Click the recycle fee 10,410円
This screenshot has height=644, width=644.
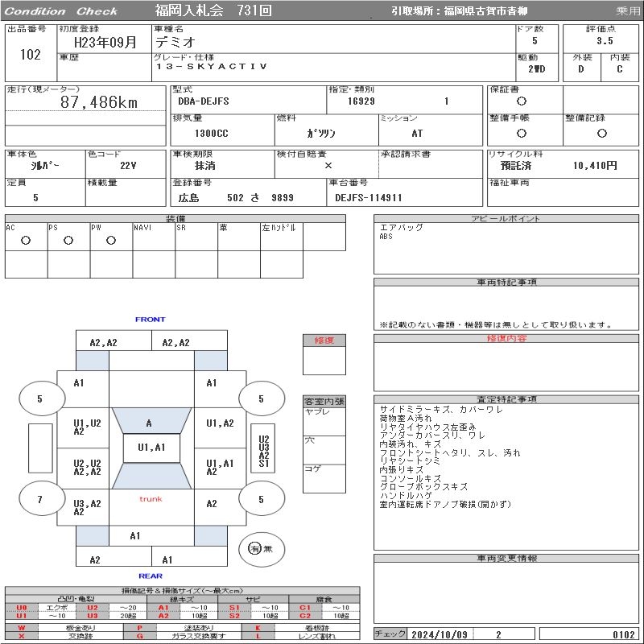coord(595,166)
